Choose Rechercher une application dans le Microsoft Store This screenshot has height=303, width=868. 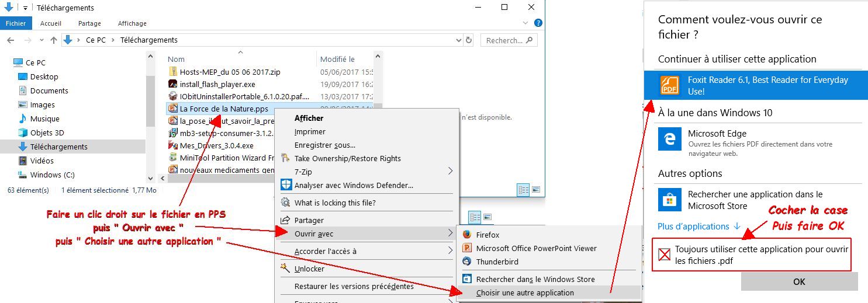756,200
